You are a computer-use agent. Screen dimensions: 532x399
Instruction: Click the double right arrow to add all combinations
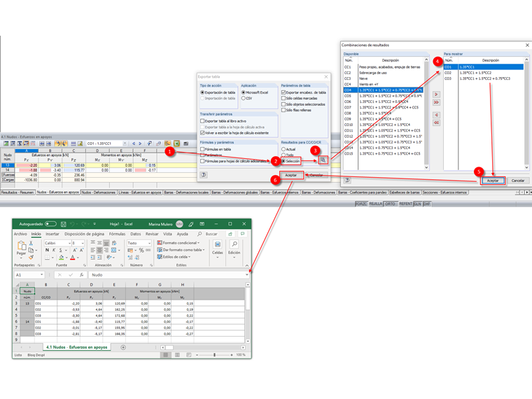point(436,102)
